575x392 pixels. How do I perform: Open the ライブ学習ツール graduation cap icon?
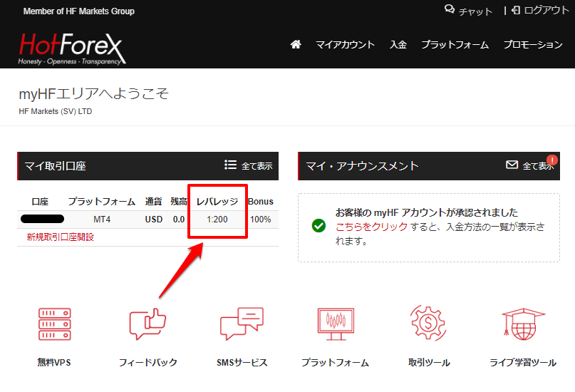pyautogui.click(x=523, y=324)
